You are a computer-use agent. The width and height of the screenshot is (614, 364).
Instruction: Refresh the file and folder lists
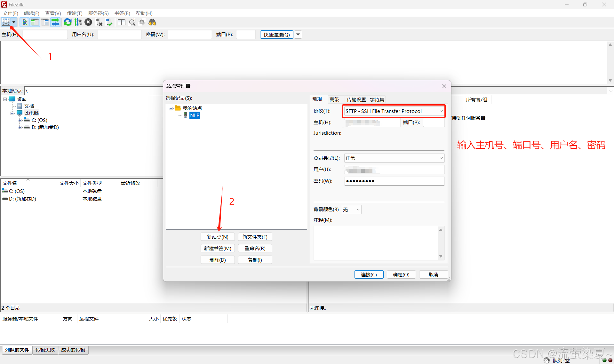[x=68, y=22]
